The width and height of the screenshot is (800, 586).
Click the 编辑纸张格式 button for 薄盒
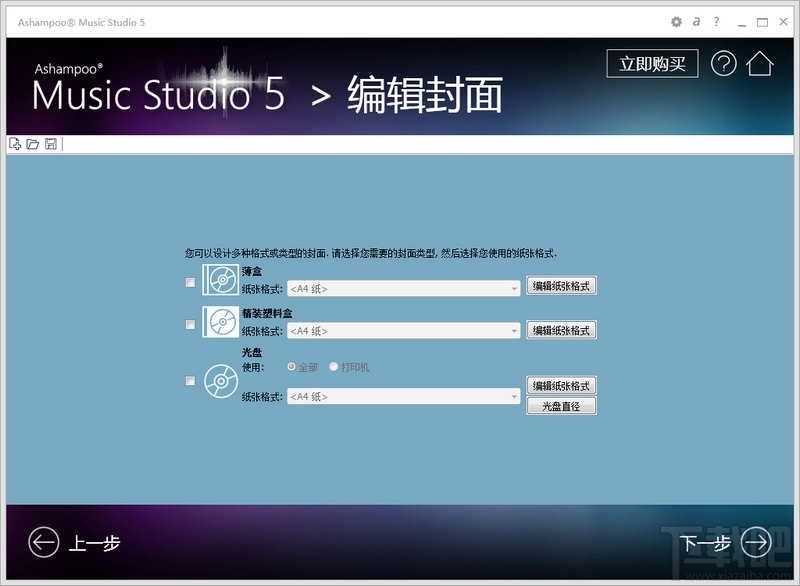(x=560, y=285)
